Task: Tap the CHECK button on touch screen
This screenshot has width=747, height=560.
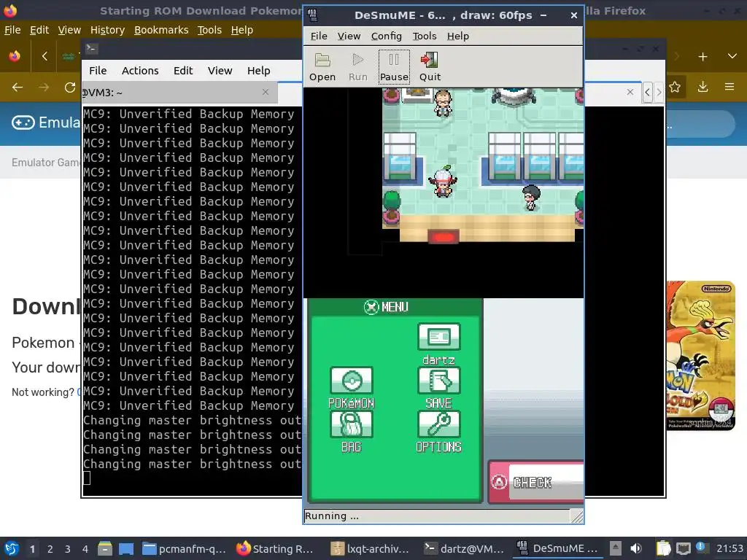Action: pyautogui.click(x=536, y=482)
